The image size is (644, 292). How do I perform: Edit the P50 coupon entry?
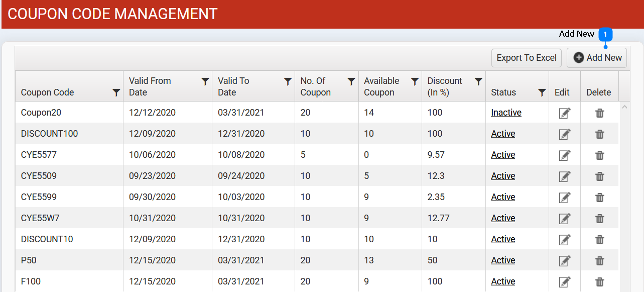[565, 261]
